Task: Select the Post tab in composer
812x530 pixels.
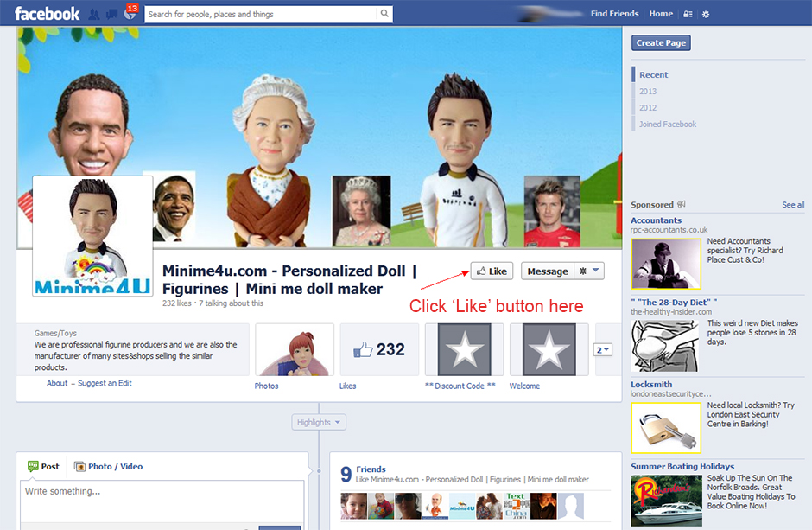Action: tap(43, 466)
